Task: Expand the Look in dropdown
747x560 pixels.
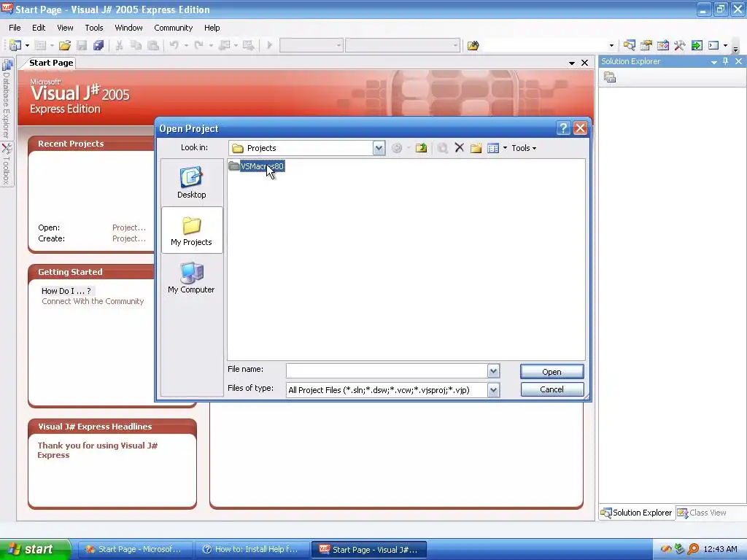Action: [x=379, y=148]
